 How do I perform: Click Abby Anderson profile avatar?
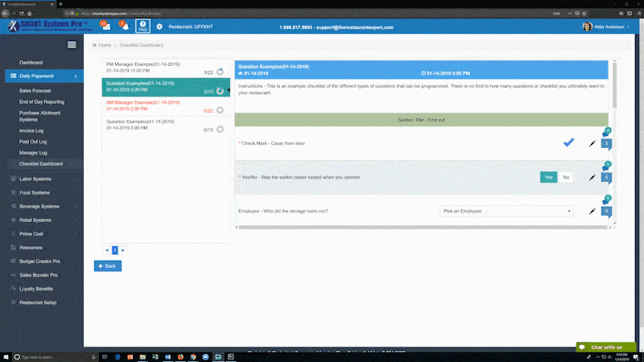[588, 27]
